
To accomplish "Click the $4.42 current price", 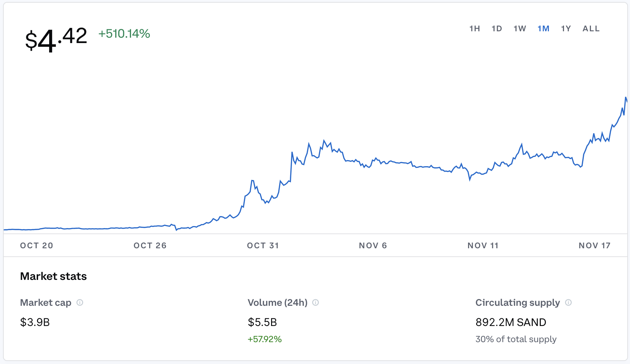I will [x=56, y=39].
